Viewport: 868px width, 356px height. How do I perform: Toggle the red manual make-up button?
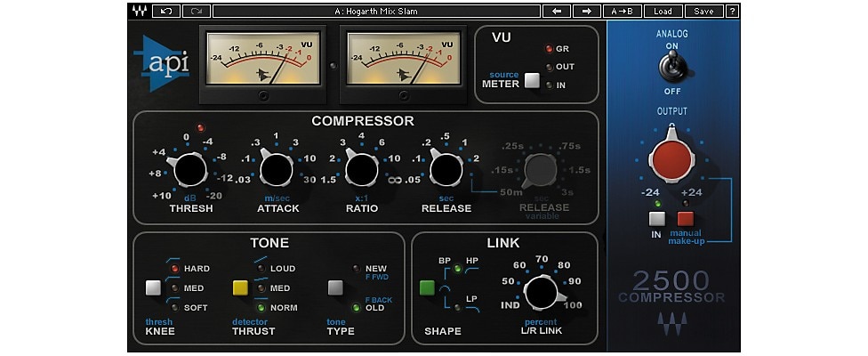tap(686, 219)
